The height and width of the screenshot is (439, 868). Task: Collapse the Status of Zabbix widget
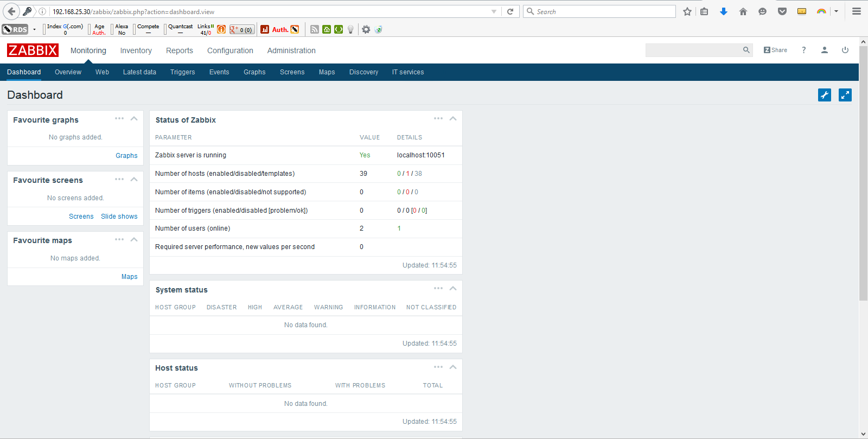pos(453,119)
